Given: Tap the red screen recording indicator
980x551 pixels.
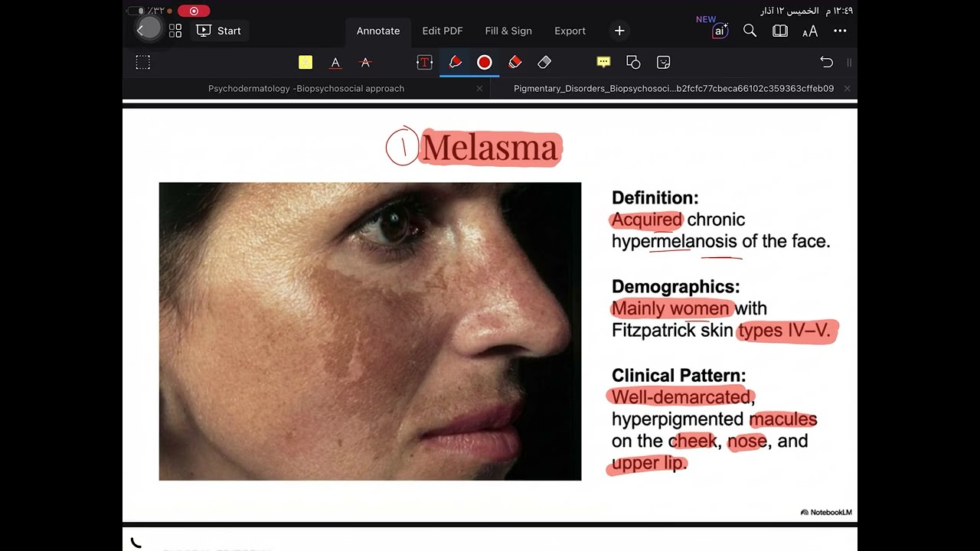Looking at the screenshot, I should click(x=194, y=11).
